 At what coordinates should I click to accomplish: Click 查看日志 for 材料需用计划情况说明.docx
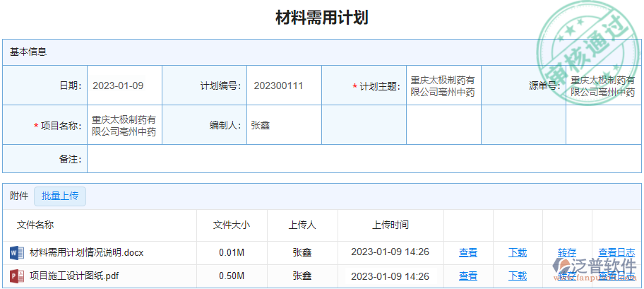(616, 252)
